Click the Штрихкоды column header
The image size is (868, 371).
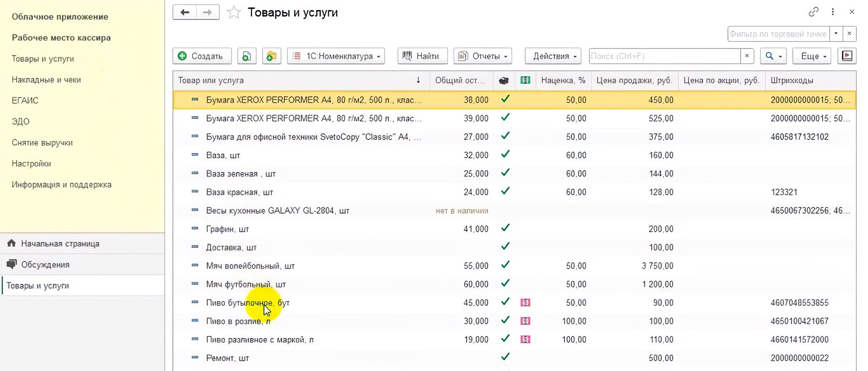click(x=810, y=80)
